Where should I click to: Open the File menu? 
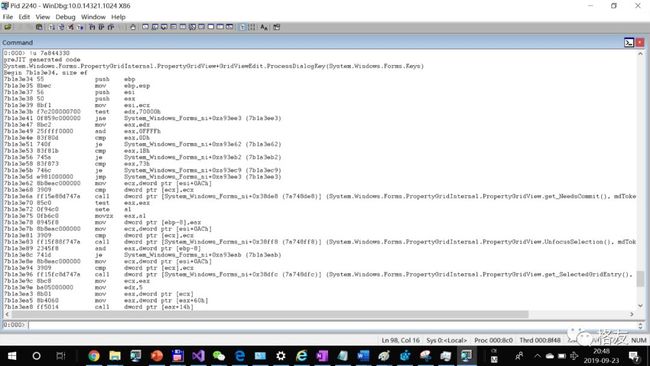(x=7, y=17)
